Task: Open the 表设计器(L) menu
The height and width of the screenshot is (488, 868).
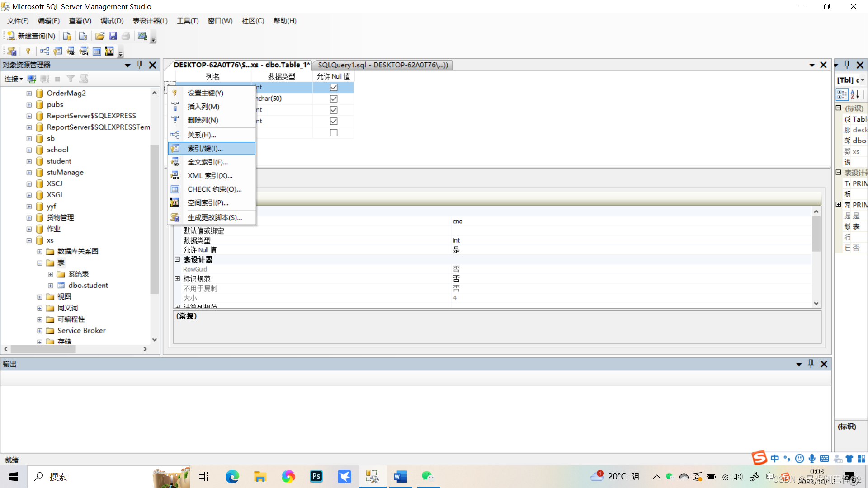Action: pos(150,21)
